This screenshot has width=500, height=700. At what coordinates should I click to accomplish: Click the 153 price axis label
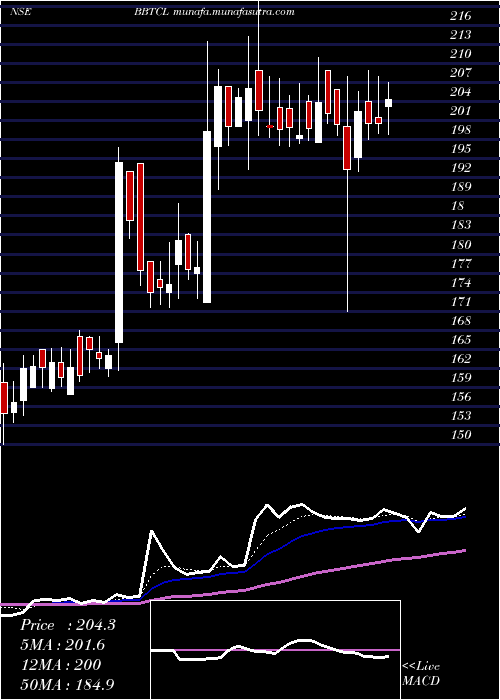(461, 416)
